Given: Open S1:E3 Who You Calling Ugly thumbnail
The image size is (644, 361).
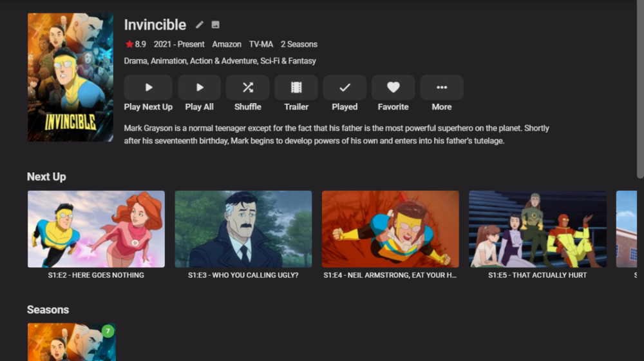Looking at the screenshot, I should (x=243, y=229).
